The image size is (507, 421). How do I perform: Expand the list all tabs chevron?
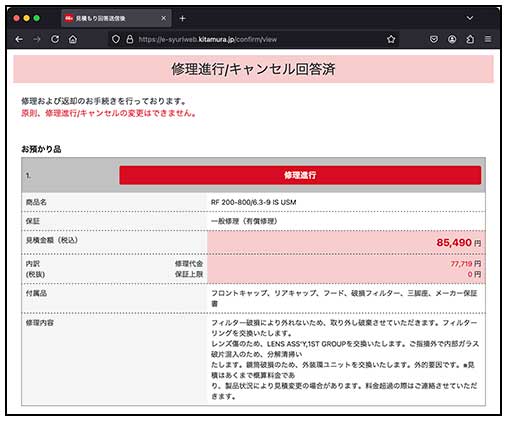tap(470, 18)
